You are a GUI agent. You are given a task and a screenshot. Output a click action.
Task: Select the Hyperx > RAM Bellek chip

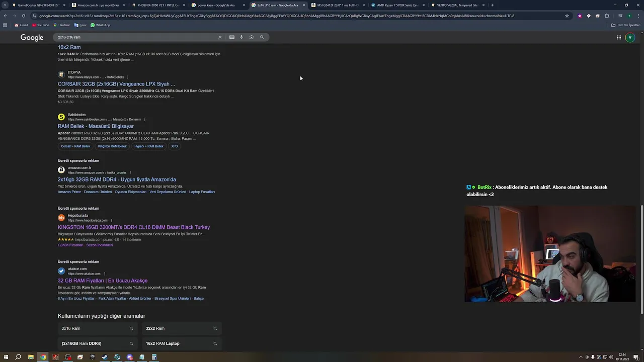[149, 146]
